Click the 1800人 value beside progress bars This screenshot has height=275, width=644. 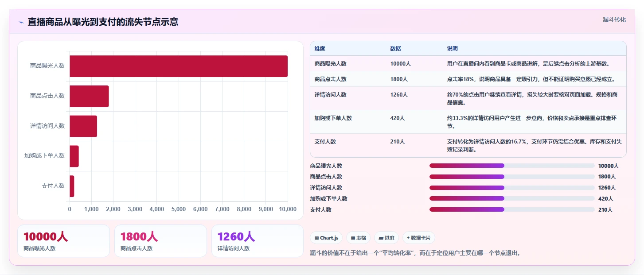(x=607, y=177)
